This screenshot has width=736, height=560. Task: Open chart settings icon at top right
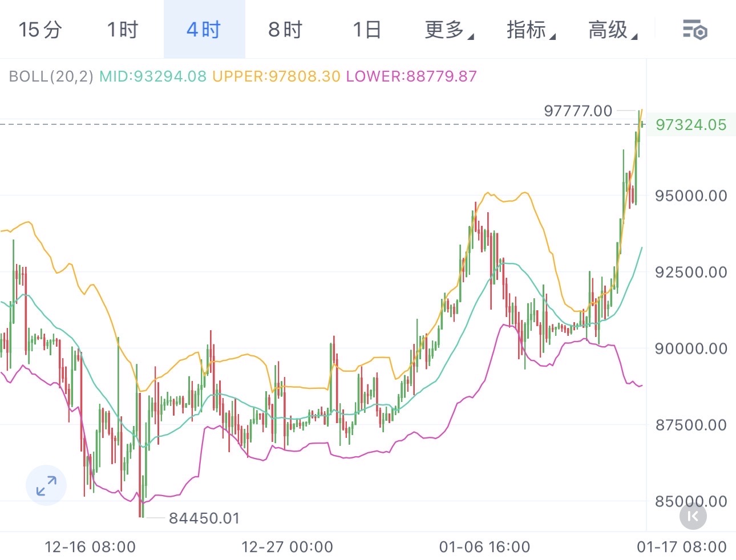tap(694, 30)
